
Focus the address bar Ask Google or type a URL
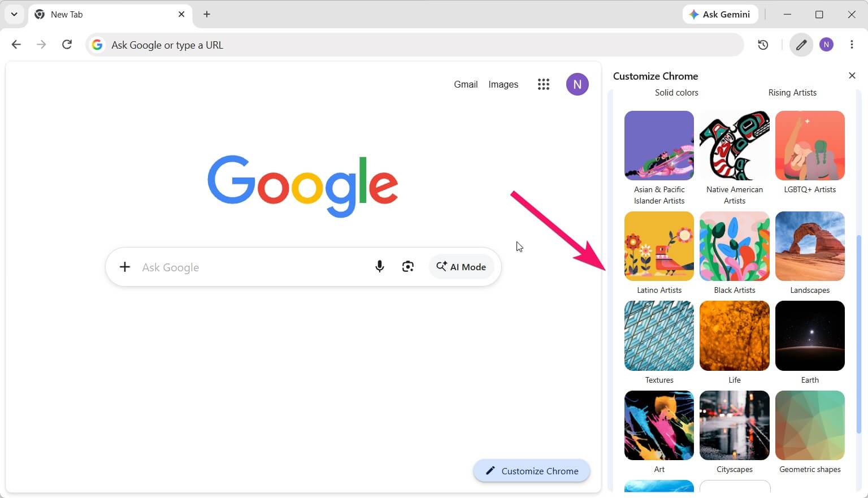pos(415,45)
